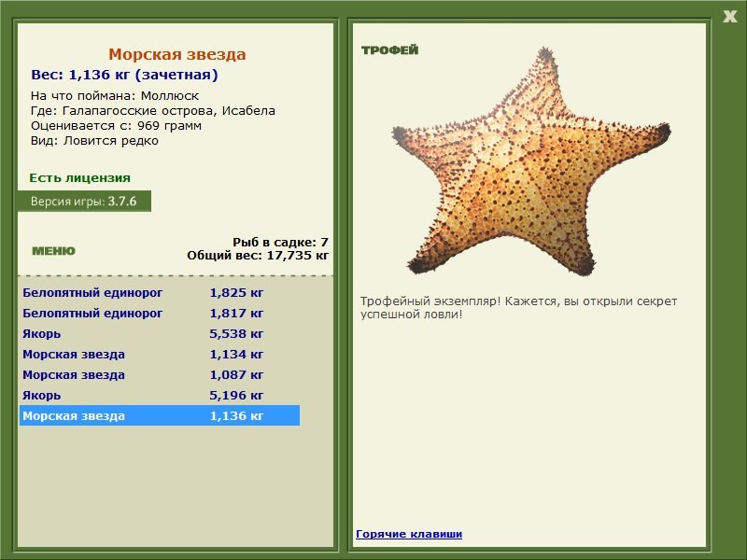Select Белопятный единорог 1,817 кг row
The image size is (747, 560).
pyautogui.click(x=160, y=314)
